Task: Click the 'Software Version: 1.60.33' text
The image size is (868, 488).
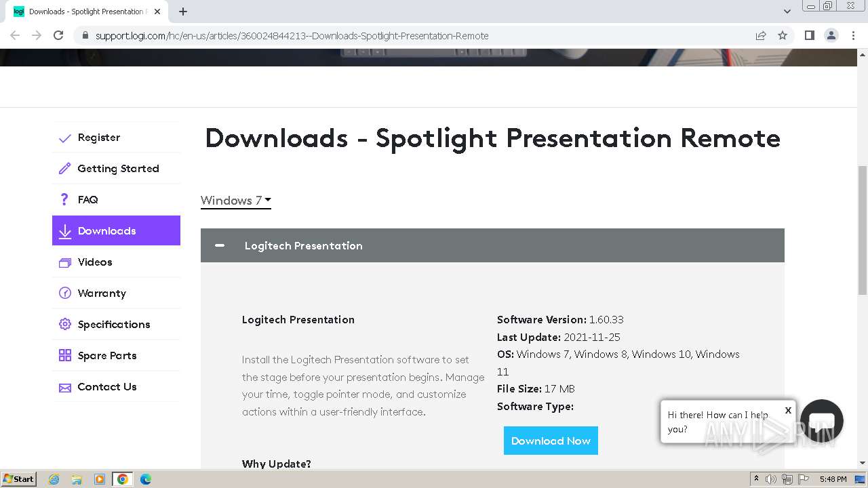Action: [x=560, y=320]
